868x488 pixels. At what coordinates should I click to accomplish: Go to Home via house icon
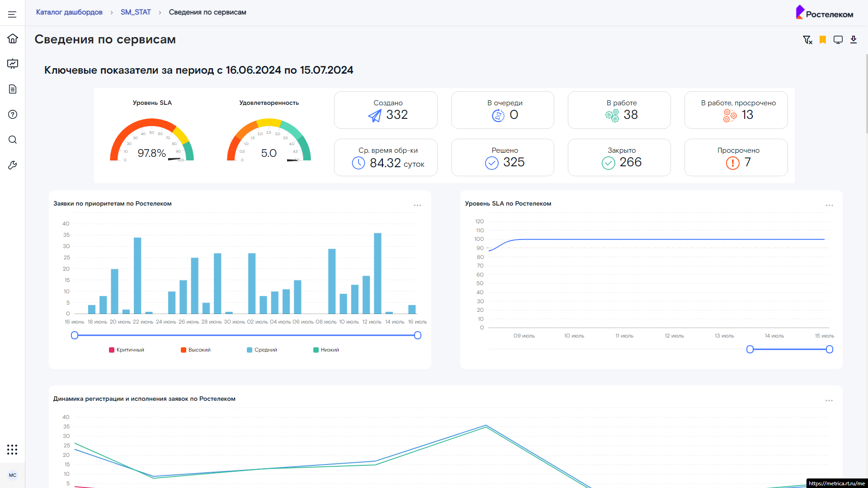pyautogui.click(x=13, y=38)
